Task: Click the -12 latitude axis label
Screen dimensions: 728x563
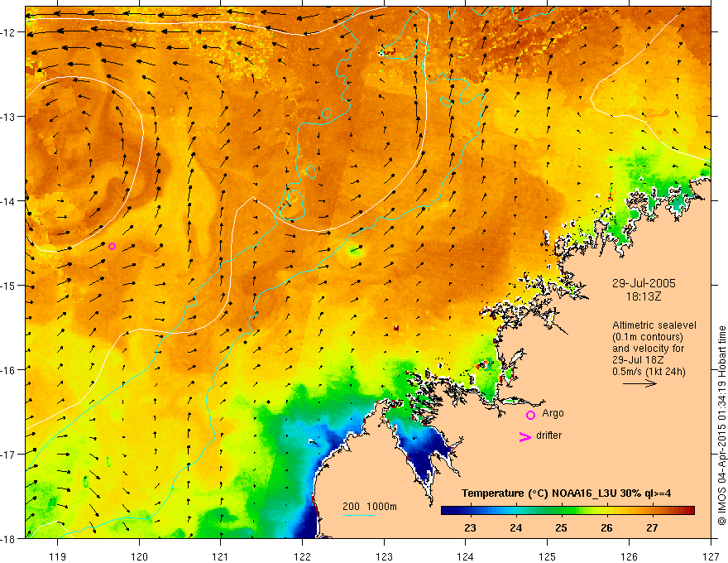Action: pyautogui.click(x=9, y=32)
